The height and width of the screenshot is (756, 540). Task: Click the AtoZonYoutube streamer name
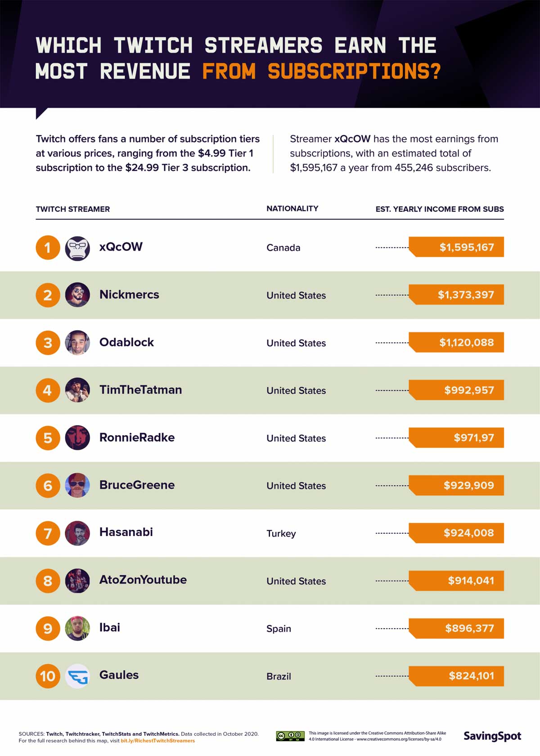point(143,580)
